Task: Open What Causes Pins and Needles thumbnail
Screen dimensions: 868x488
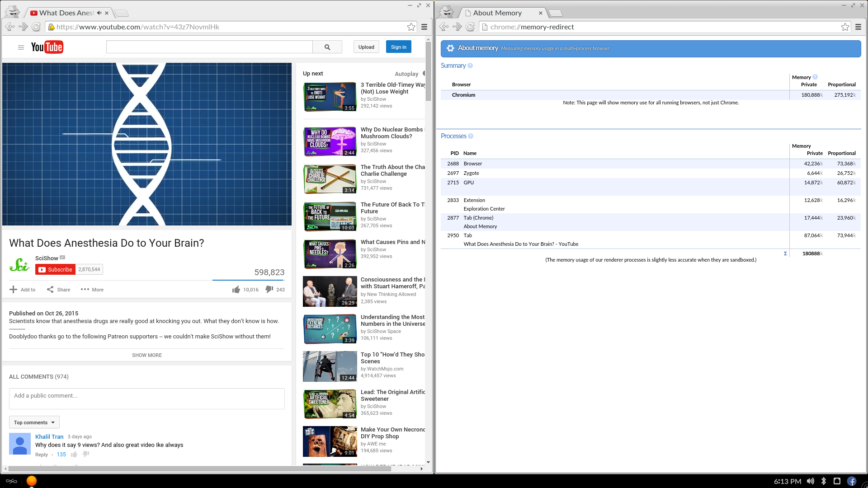Action: (330, 254)
